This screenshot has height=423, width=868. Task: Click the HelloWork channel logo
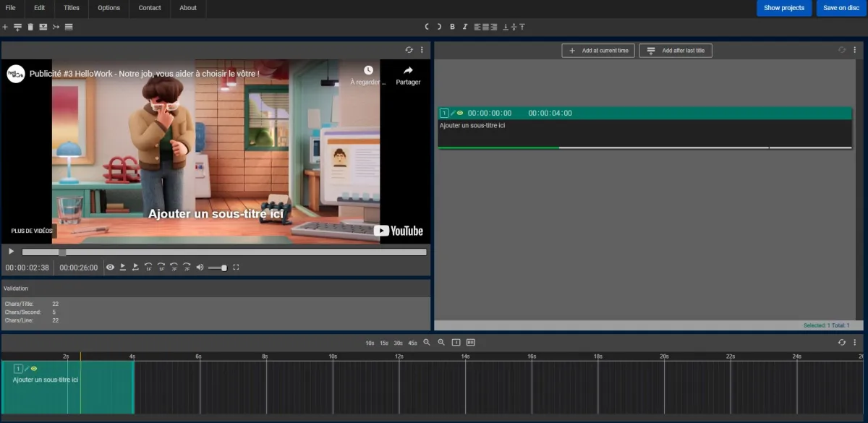click(x=16, y=74)
